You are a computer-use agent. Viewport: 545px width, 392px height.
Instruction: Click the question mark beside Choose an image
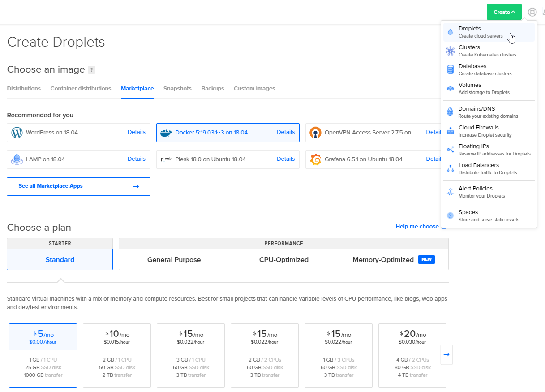91,70
